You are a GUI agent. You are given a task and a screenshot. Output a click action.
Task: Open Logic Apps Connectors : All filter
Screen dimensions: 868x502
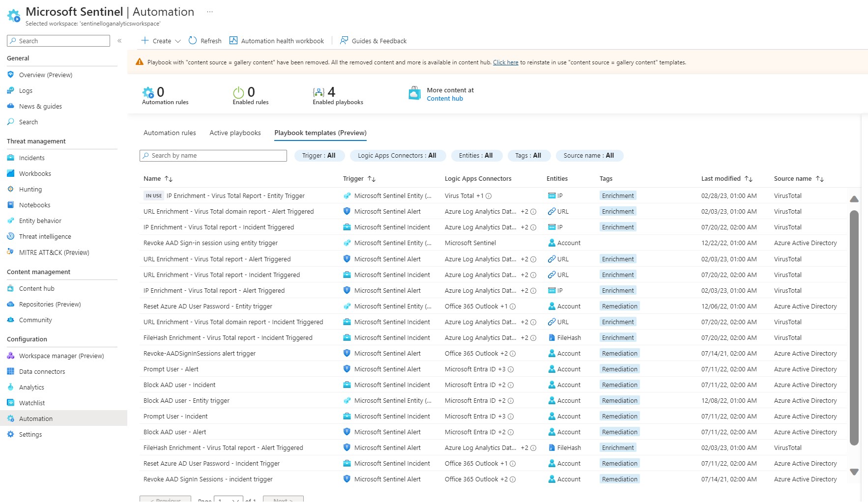point(398,156)
